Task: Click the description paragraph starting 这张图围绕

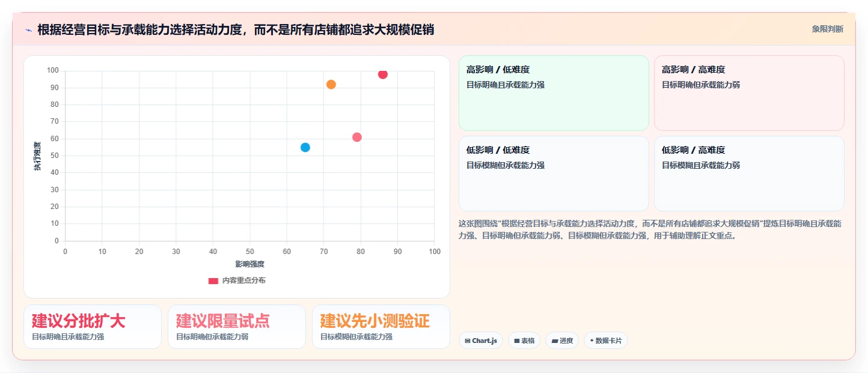Action: coord(650,229)
